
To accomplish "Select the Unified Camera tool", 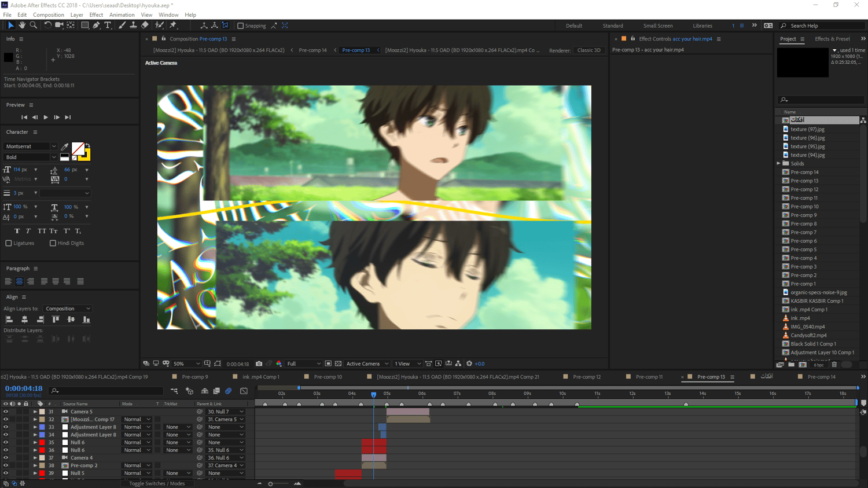I will 59,25.
